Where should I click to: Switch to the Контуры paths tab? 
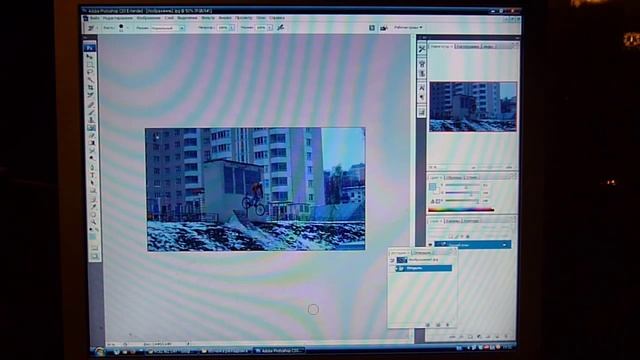471,221
